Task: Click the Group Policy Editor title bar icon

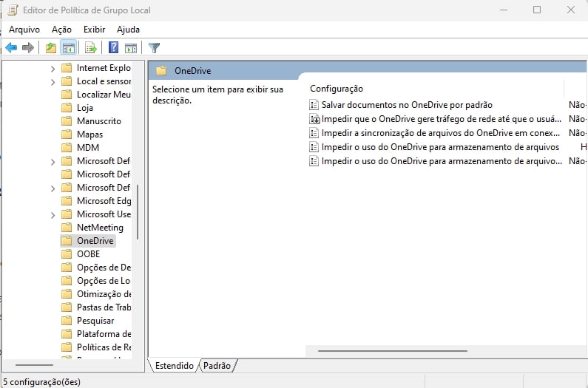Action: (13, 10)
